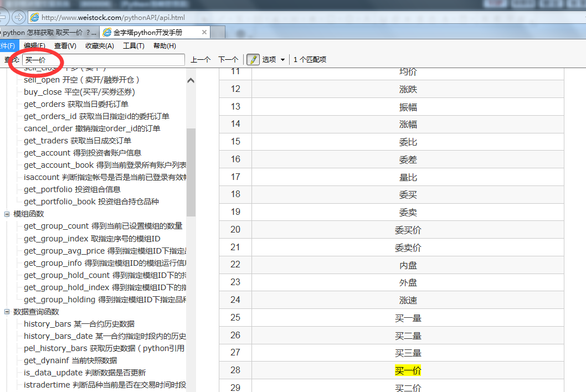586x392 pixels.
Task: Open pel_history_bars 获取历史数据 link
Action: (104, 348)
